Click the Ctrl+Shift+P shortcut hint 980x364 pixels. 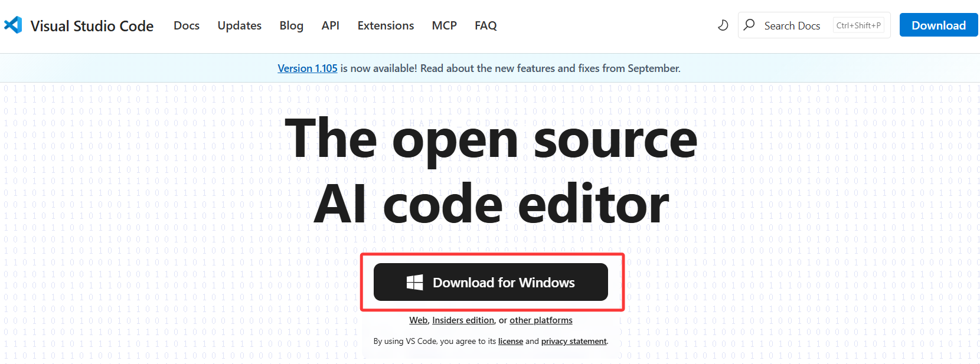(x=858, y=25)
